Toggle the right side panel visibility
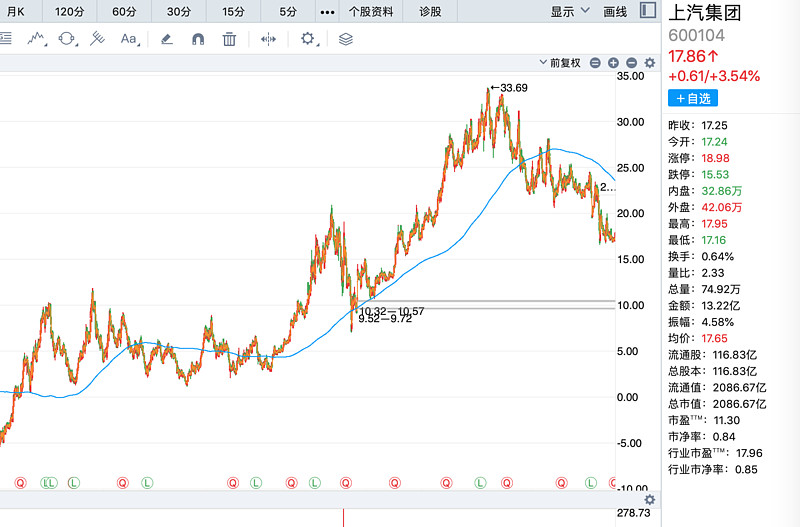 click(x=649, y=11)
